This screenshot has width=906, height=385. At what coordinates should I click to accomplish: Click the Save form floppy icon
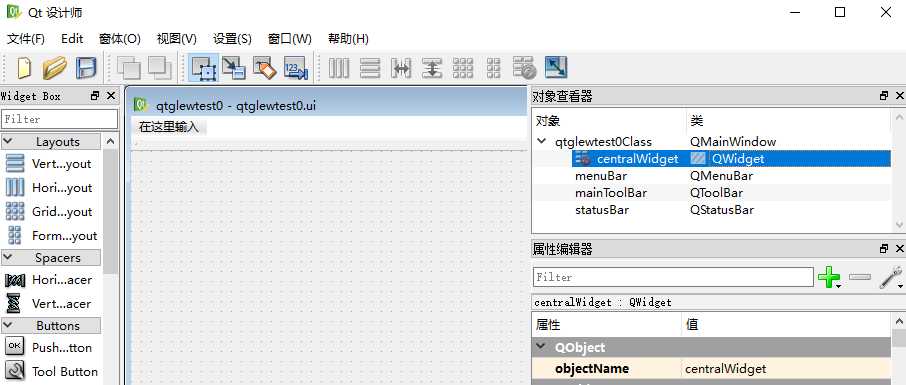[x=86, y=68]
